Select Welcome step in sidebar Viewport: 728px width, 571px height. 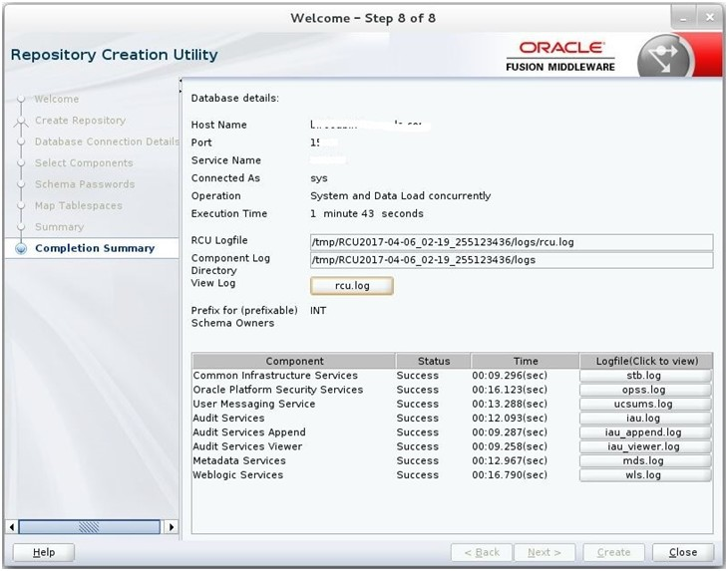pyautogui.click(x=57, y=99)
